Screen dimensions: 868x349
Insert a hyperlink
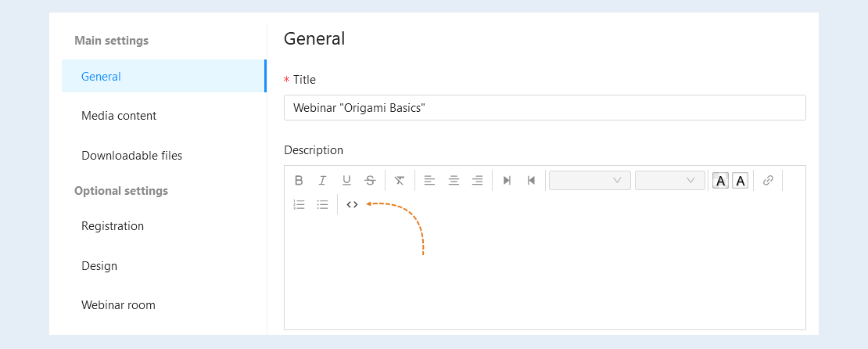click(x=768, y=180)
